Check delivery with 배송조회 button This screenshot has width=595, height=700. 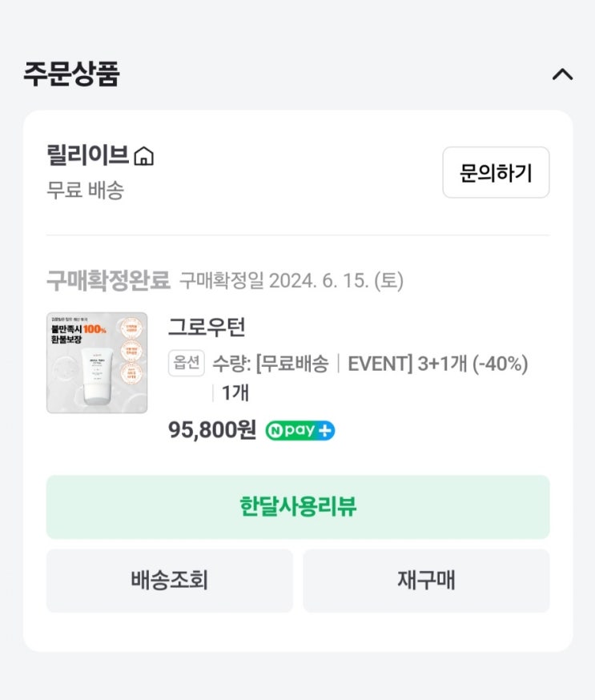click(169, 580)
